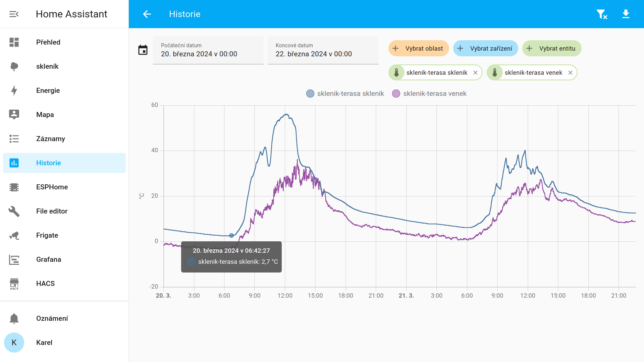Open Energie in the sidebar

click(64, 90)
